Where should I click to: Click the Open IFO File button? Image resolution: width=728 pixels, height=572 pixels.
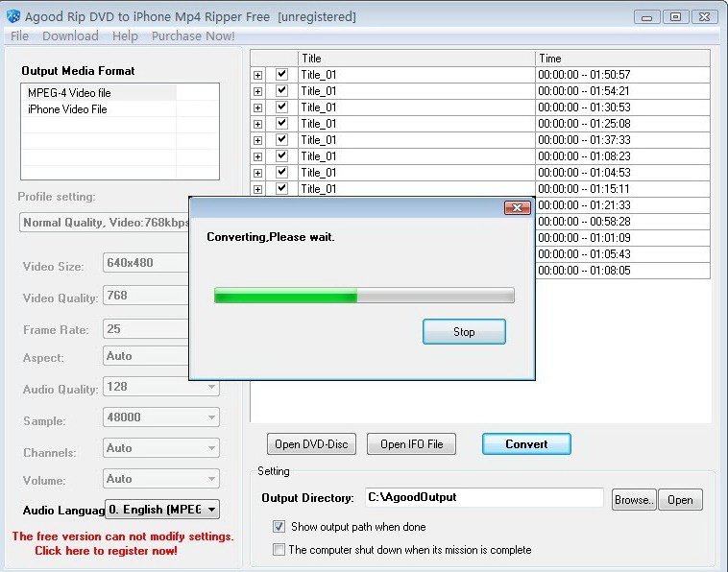point(411,444)
